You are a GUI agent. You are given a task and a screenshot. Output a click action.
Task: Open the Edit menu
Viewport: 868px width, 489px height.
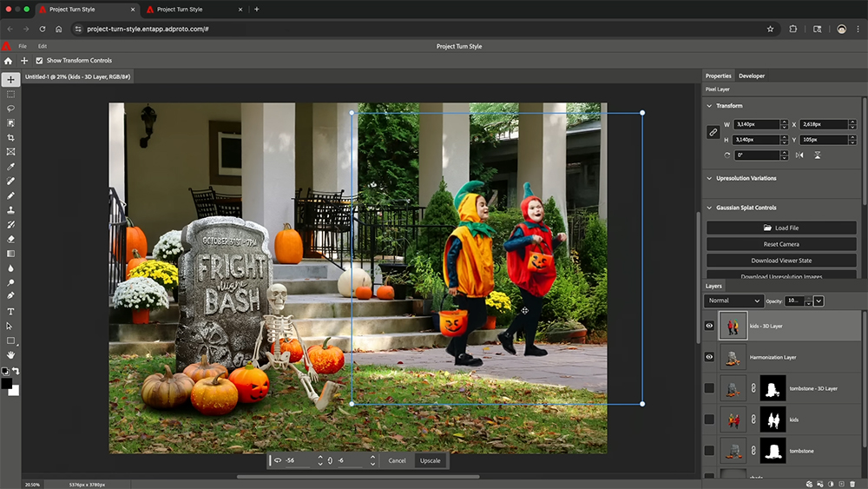[x=43, y=46]
